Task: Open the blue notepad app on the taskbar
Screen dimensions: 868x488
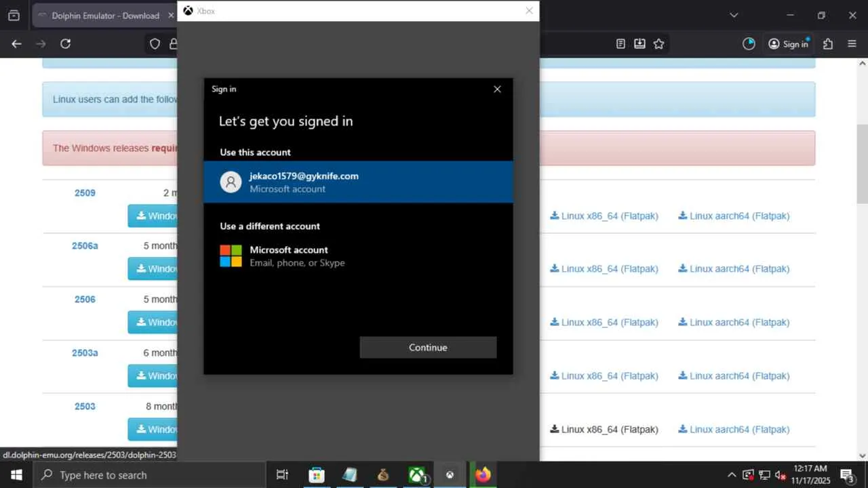Action: click(350, 474)
